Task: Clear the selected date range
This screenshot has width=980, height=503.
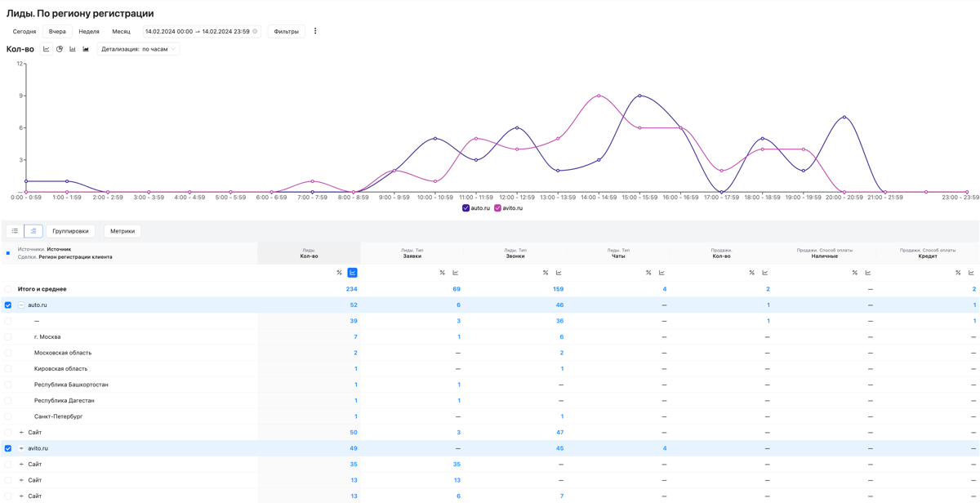Action: [255, 32]
